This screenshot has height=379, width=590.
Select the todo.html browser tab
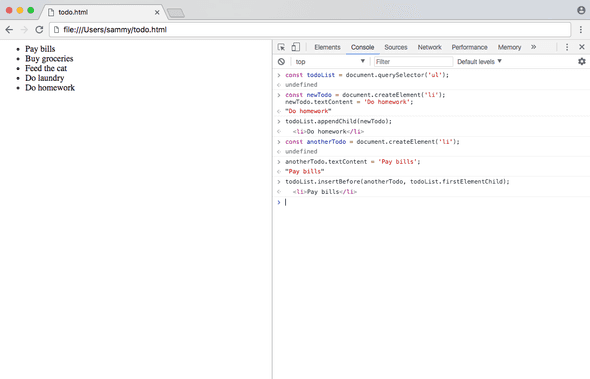point(103,12)
